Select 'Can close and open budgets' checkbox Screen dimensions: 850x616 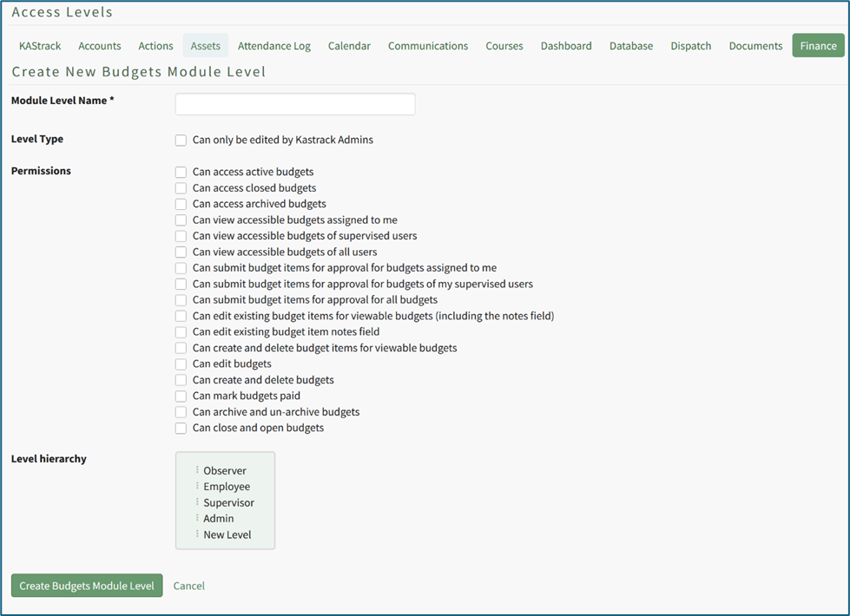click(x=181, y=428)
